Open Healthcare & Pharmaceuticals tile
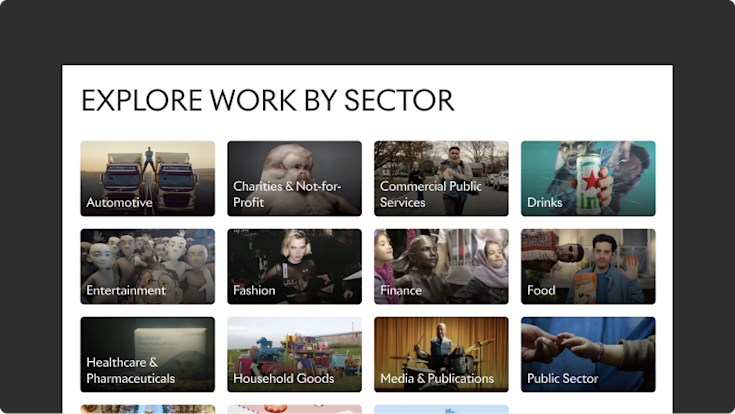 (148, 354)
